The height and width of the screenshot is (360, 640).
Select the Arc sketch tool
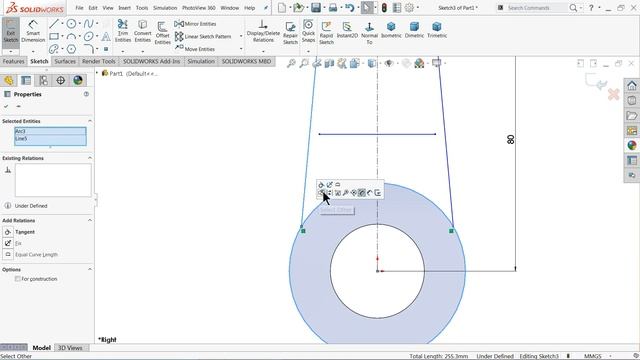tap(71, 36)
